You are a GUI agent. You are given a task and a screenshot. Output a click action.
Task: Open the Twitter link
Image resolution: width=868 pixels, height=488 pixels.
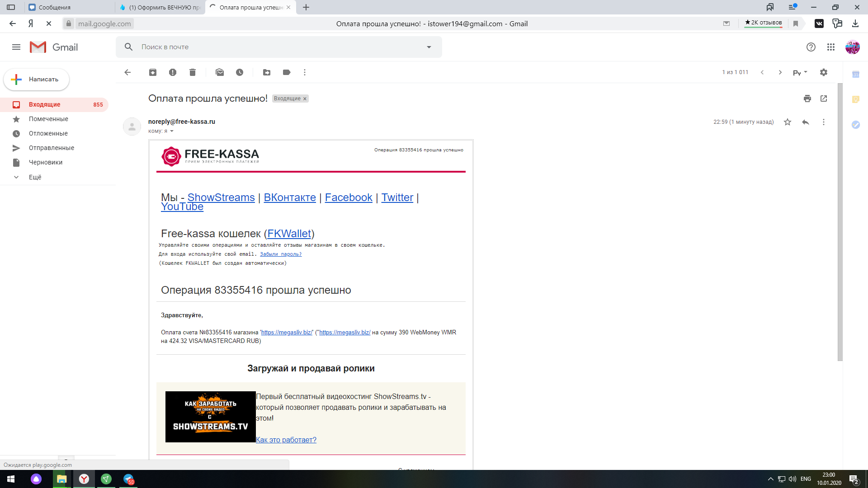(397, 197)
